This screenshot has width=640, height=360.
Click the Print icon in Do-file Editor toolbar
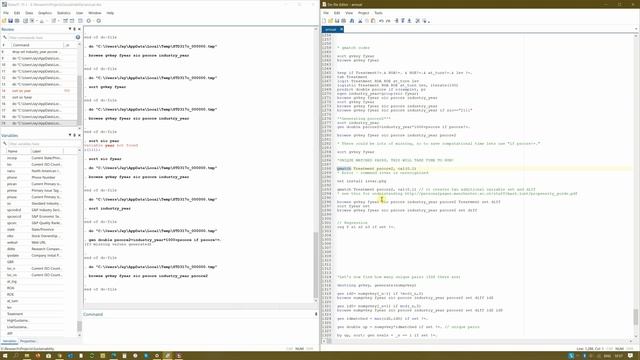coord(343,21)
